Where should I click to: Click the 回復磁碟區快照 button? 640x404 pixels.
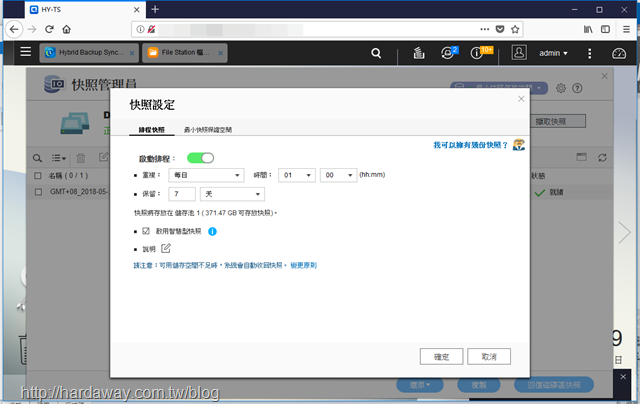554,385
